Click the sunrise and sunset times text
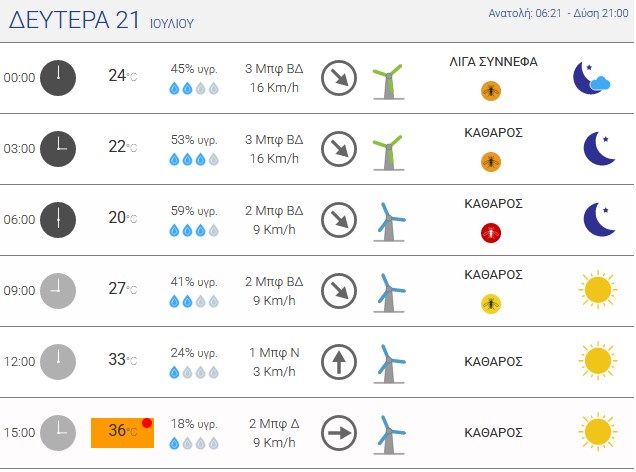This screenshot has height=472, width=636. [x=558, y=13]
